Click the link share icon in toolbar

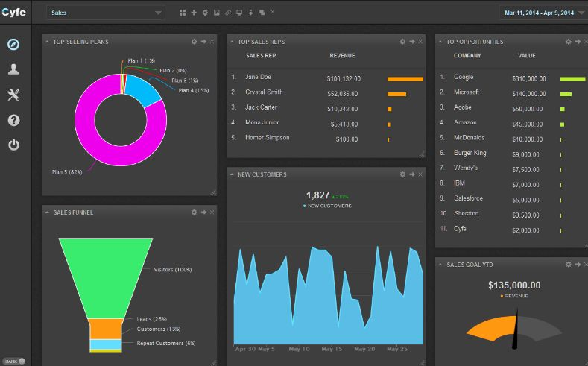click(x=228, y=13)
